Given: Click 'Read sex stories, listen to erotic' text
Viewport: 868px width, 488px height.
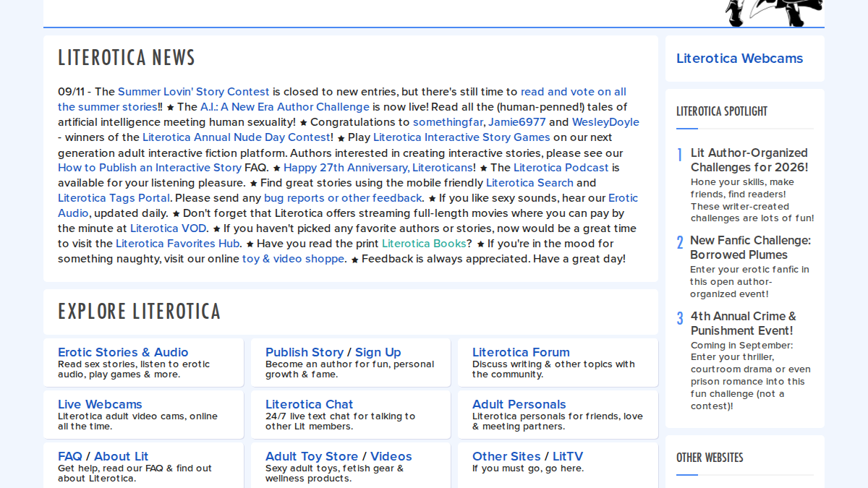Looking at the screenshot, I should (x=134, y=369).
